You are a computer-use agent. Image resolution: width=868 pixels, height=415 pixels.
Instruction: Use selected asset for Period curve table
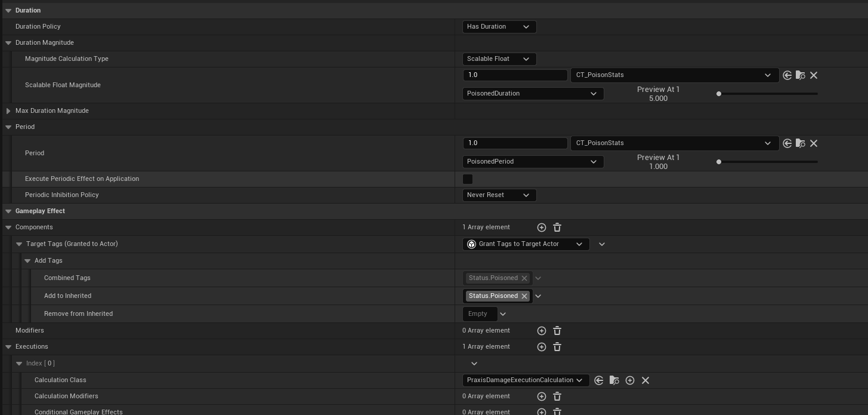click(787, 143)
